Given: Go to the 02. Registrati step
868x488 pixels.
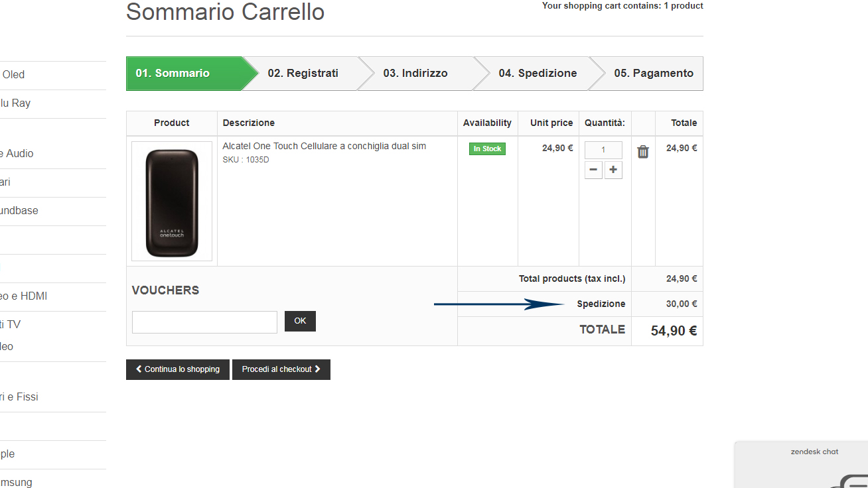Looking at the screenshot, I should point(303,74).
